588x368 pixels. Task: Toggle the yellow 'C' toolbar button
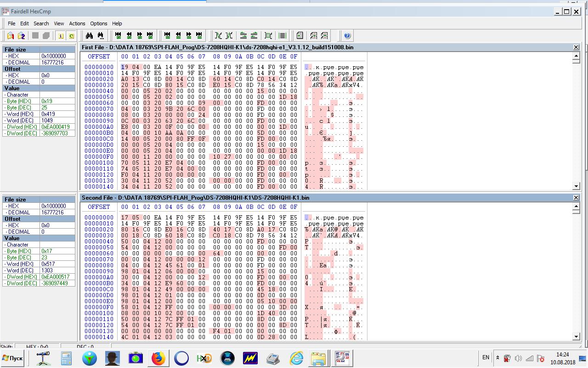71,35
